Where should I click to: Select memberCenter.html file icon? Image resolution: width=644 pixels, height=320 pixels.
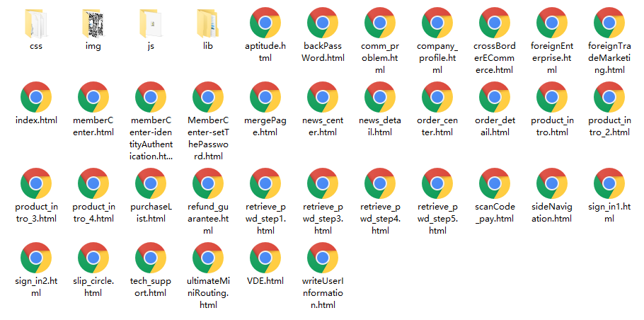(93, 98)
